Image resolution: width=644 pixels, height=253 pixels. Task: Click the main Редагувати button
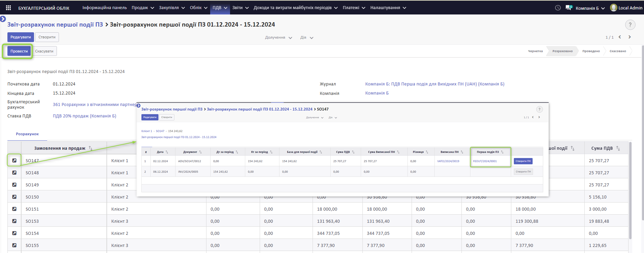click(21, 37)
